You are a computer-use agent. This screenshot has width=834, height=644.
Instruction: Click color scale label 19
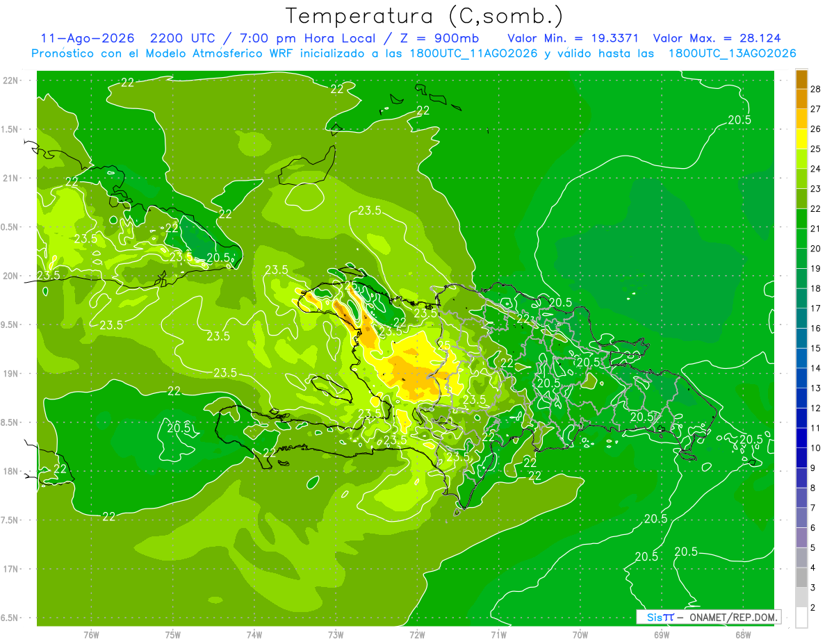816,268
